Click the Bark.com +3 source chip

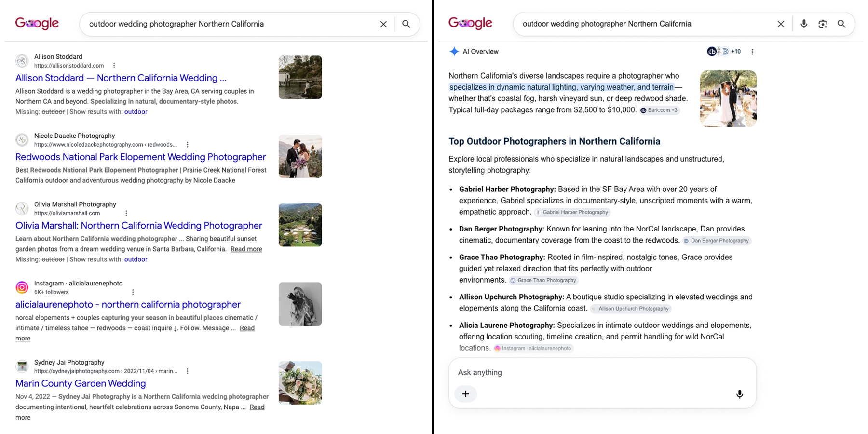(659, 110)
